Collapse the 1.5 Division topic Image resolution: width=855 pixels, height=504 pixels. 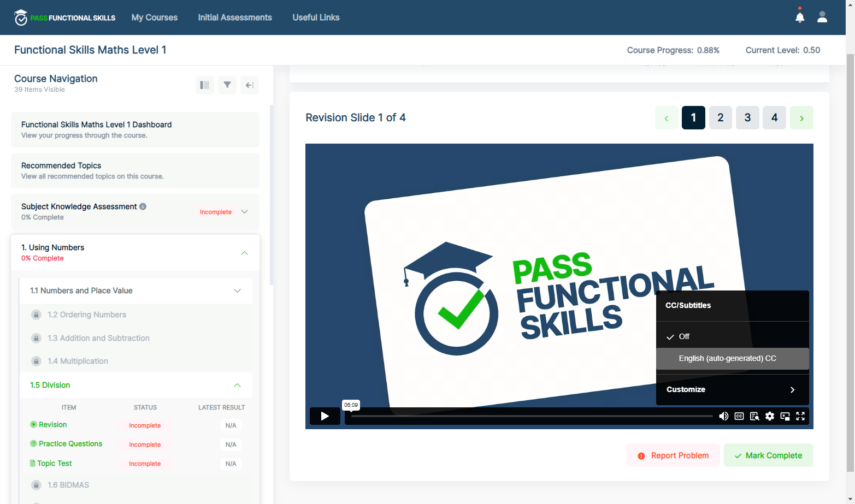[238, 385]
